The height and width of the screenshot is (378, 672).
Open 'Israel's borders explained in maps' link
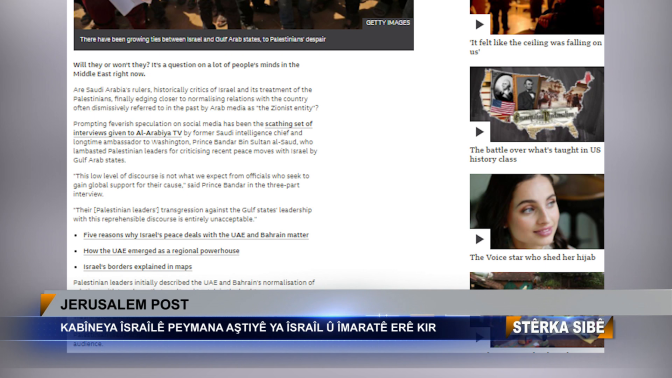138,267
